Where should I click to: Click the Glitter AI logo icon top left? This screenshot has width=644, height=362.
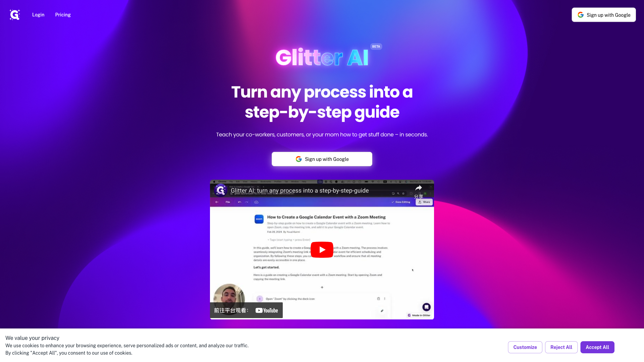point(15,15)
